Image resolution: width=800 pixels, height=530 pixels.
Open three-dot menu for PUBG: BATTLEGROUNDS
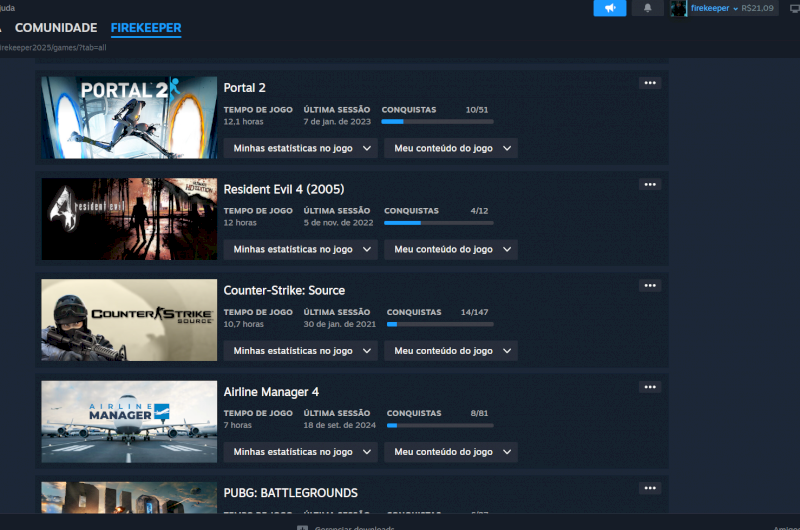[x=650, y=488]
